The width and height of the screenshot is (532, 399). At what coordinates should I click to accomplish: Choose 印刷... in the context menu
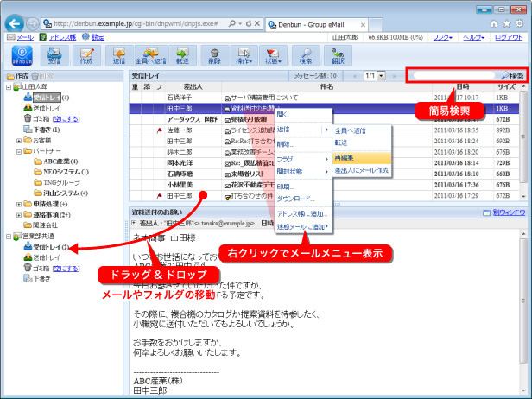[x=303, y=187]
